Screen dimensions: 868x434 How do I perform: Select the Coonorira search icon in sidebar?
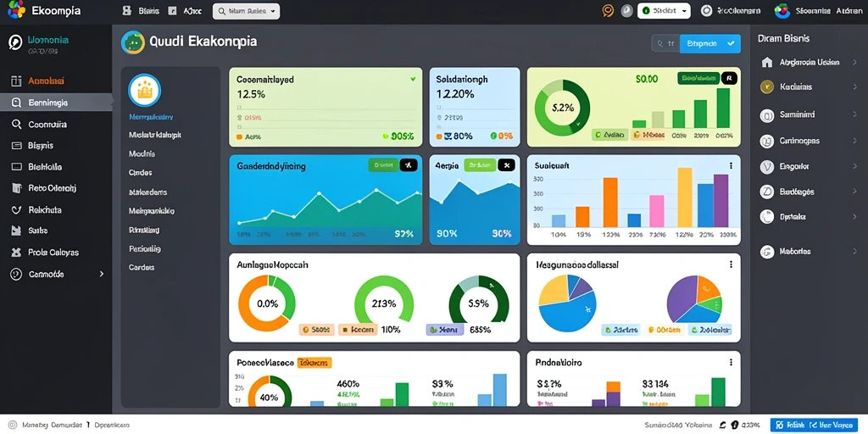pyautogui.click(x=16, y=124)
